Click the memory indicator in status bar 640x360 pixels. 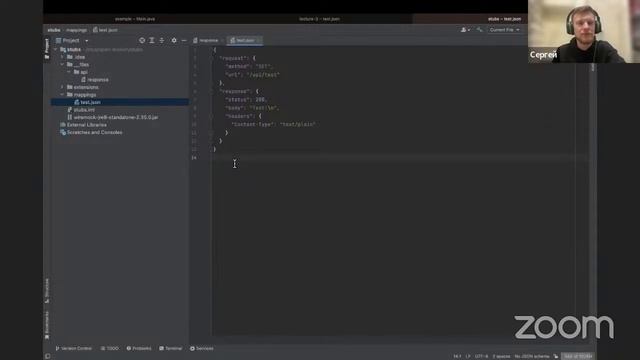click(x=578, y=356)
